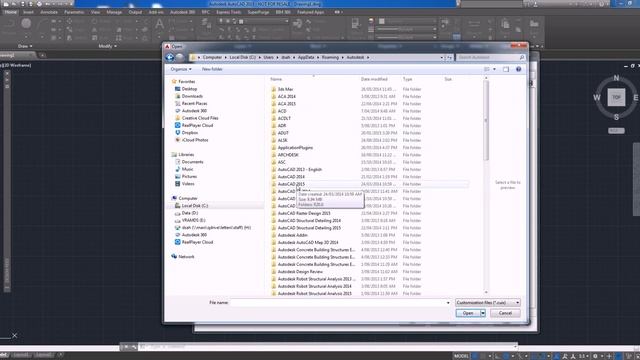Select Desktop in Favorites

(x=189, y=89)
